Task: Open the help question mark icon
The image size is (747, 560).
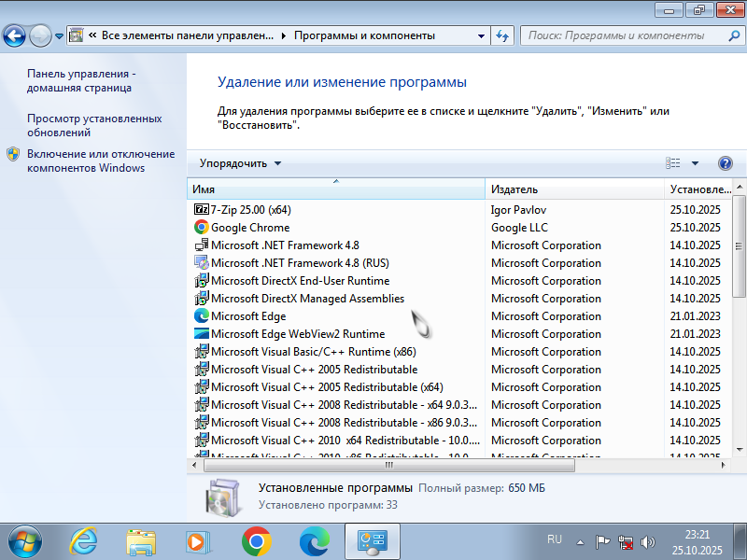Action: 726,163
